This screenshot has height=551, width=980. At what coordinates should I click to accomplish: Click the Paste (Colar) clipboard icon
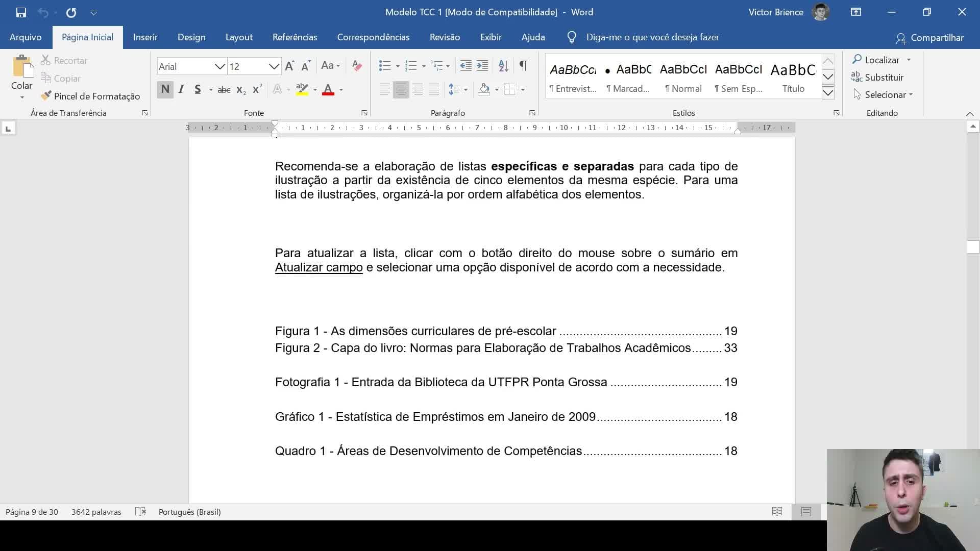pos(22,66)
